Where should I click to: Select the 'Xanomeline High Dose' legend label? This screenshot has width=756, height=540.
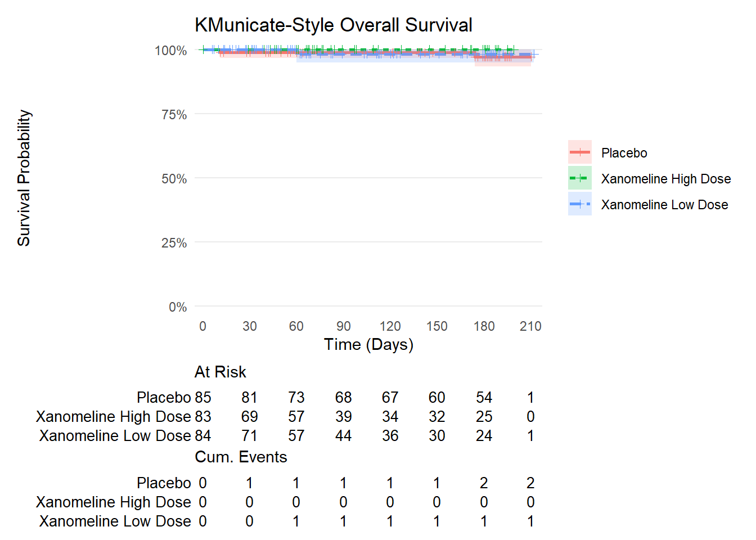pos(665,179)
